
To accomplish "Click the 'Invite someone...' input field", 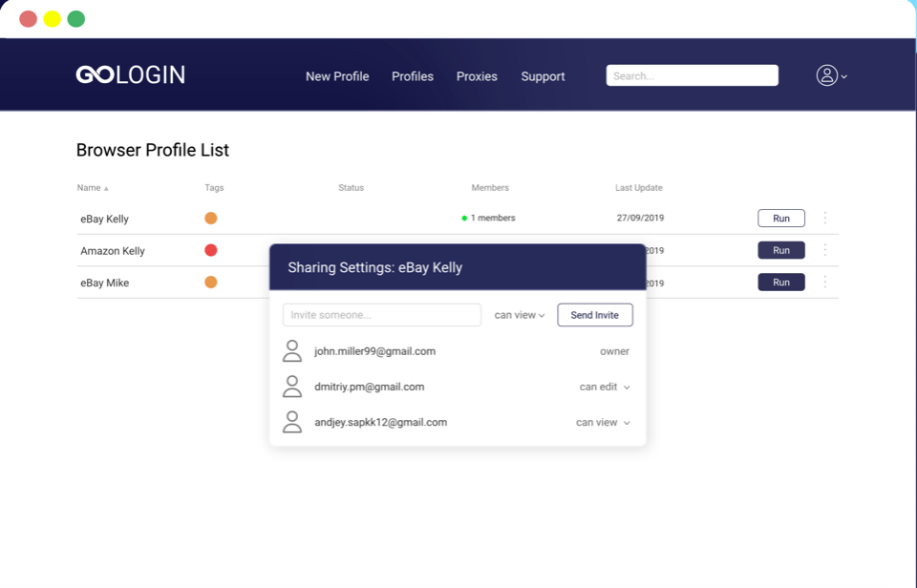I will [382, 315].
